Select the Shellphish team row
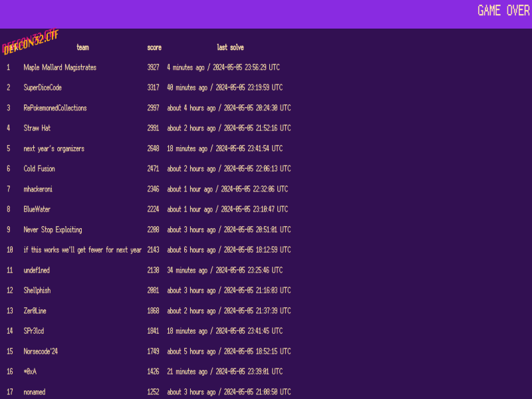Screen dimensions: 532x399 [37, 291]
